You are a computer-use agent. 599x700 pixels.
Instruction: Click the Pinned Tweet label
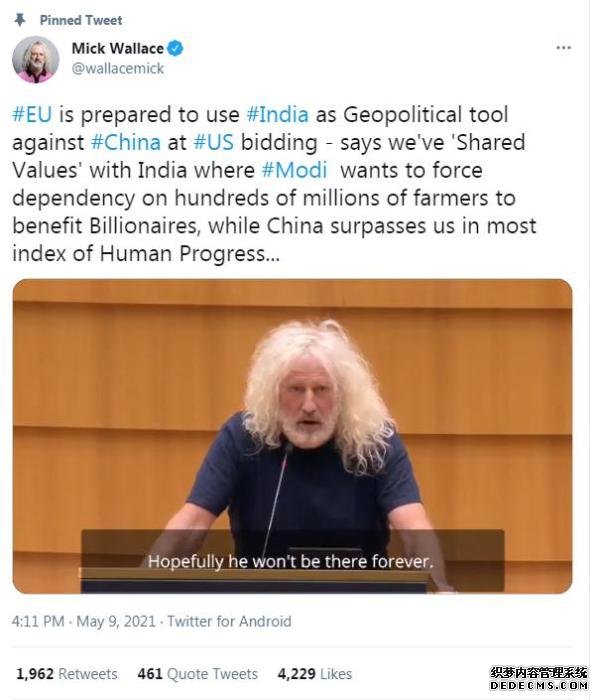(x=81, y=20)
